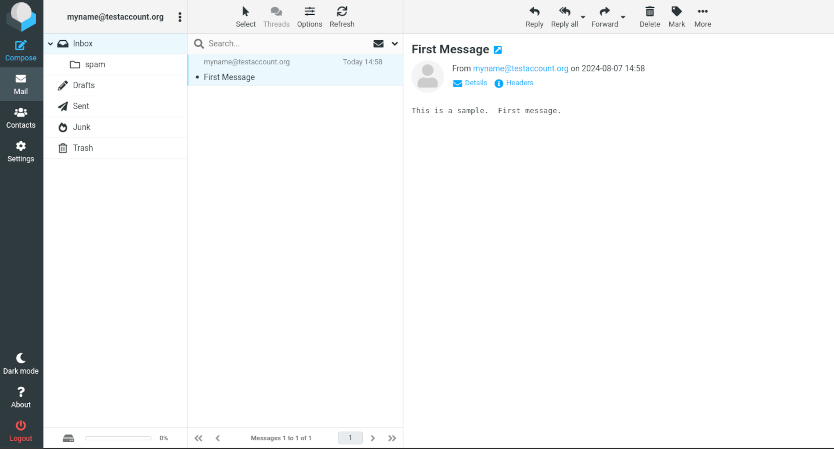Viewport: 834px width, 449px height.
Task: Toggle the Select messages tool
Action: [x=246, y=12]
